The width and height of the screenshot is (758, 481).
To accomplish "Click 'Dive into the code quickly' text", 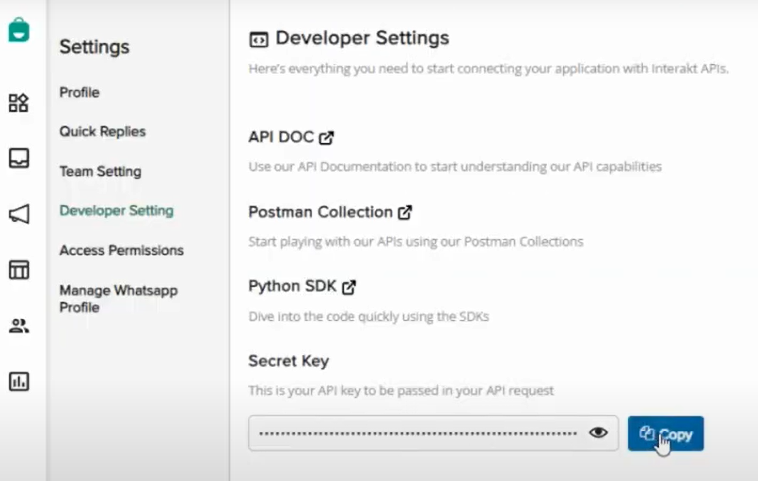I will (369, 317).
